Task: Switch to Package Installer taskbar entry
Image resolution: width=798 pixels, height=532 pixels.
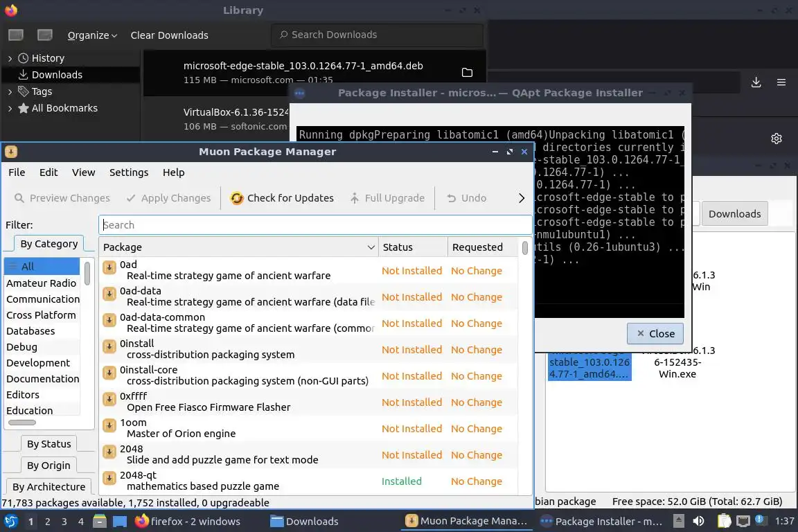Action: (601, 522)
